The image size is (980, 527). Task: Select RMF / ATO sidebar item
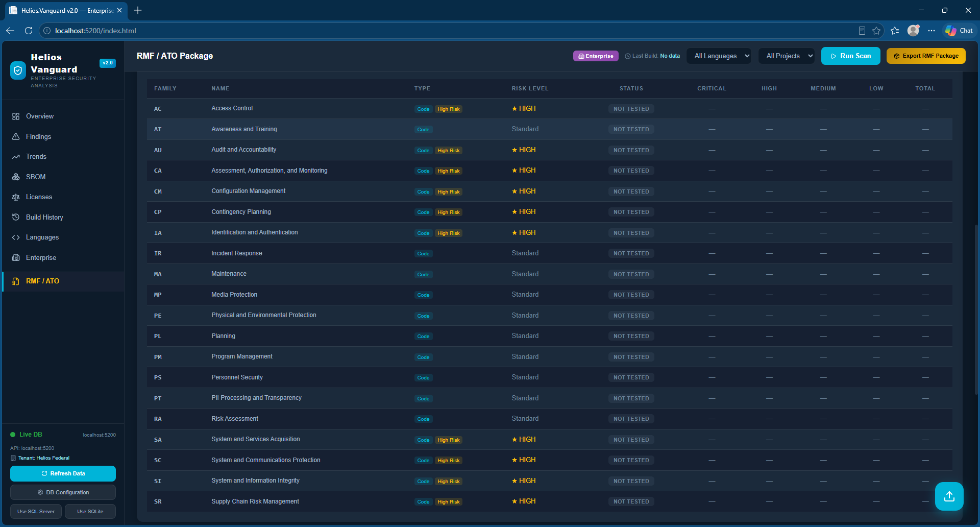63,281
